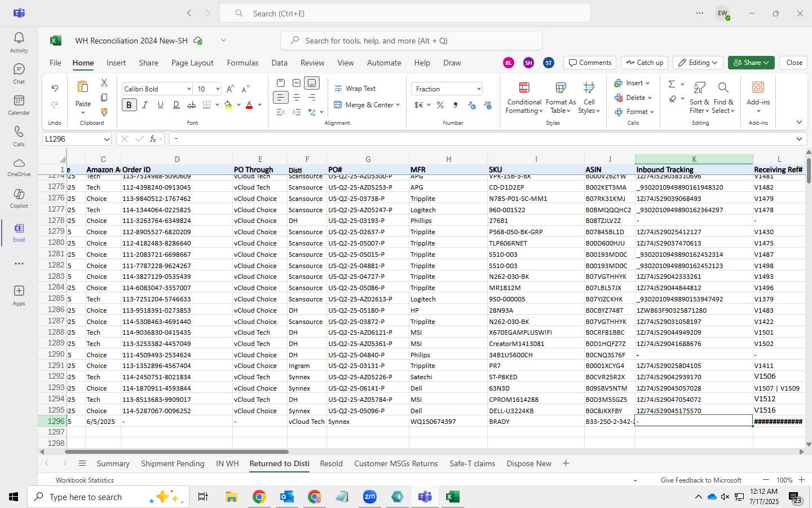Open the font size dropdown
The width and height of the screenshot is (812, 508).
pos(218,89)
